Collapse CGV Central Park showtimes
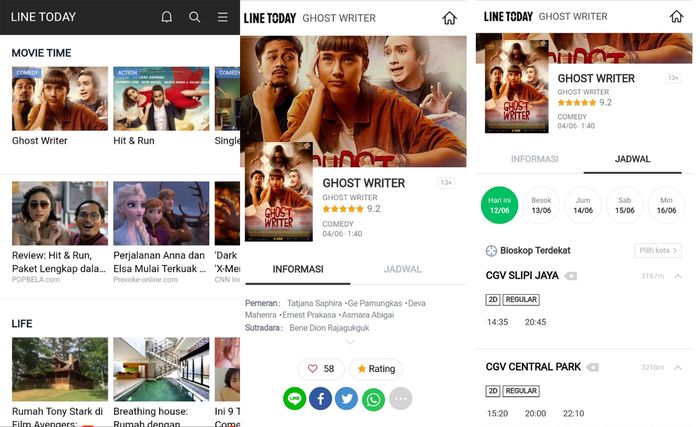This screenshot has height=427, width=700. [x=678, y=367]
